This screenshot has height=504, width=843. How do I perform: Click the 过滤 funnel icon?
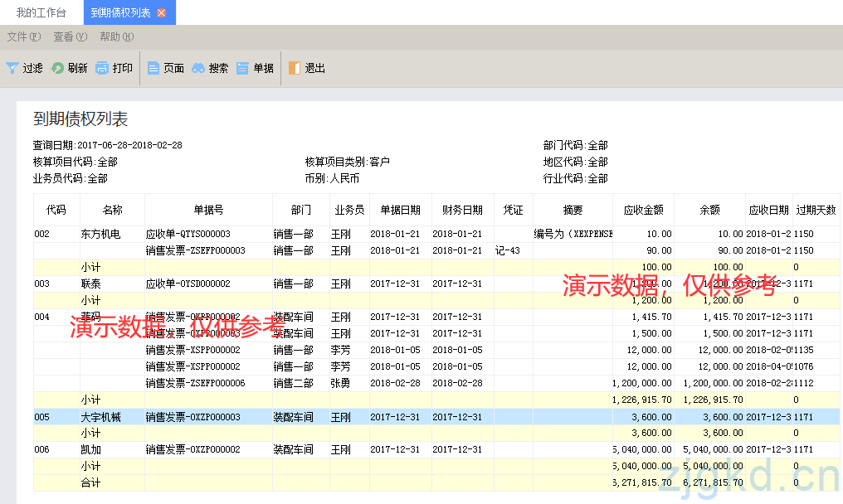(x=12, y=68)
